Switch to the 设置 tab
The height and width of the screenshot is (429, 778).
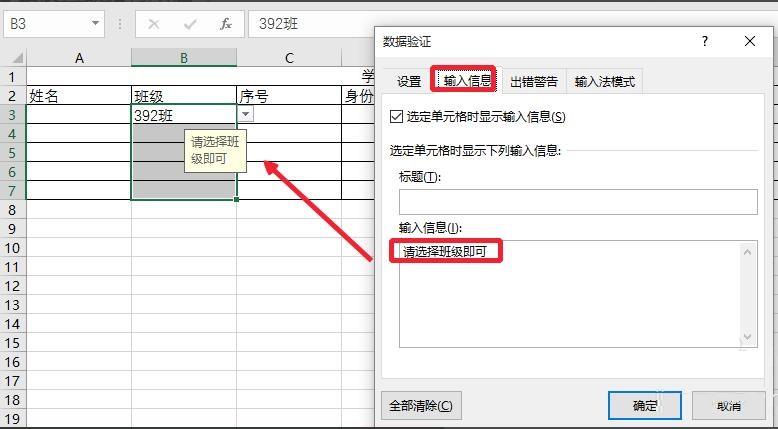tap(409, 81)
